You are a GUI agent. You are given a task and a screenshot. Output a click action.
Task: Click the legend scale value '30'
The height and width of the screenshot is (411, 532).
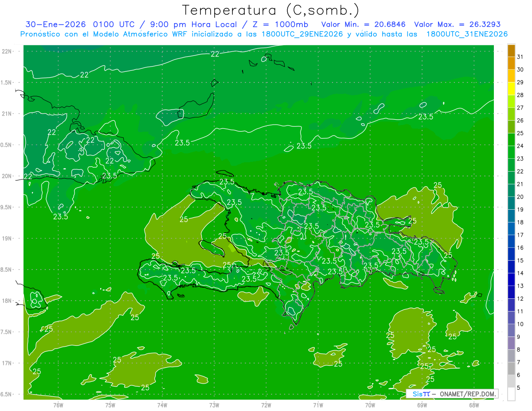point(520,70)
